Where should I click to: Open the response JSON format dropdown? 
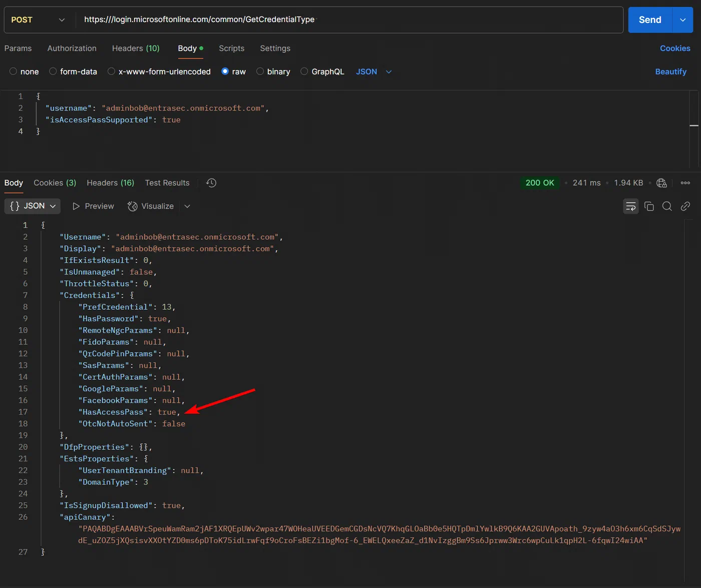click(x=33, y=206)
